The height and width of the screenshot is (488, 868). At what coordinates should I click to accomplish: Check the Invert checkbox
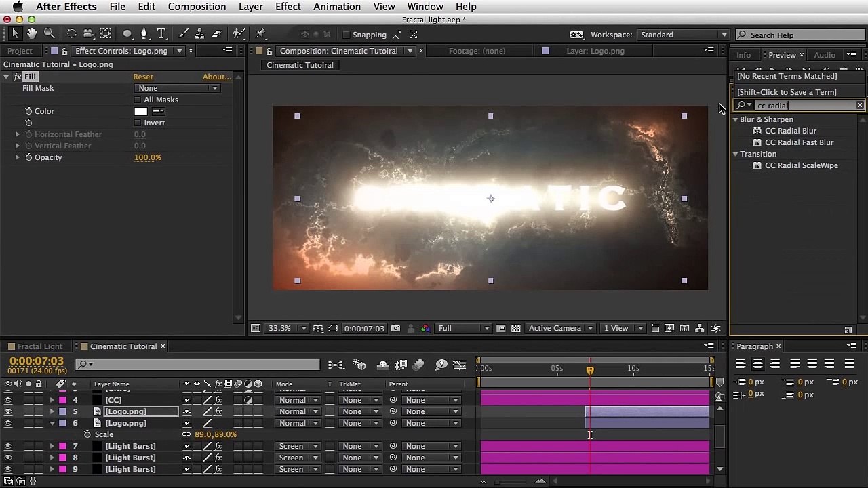click(138, 123)
